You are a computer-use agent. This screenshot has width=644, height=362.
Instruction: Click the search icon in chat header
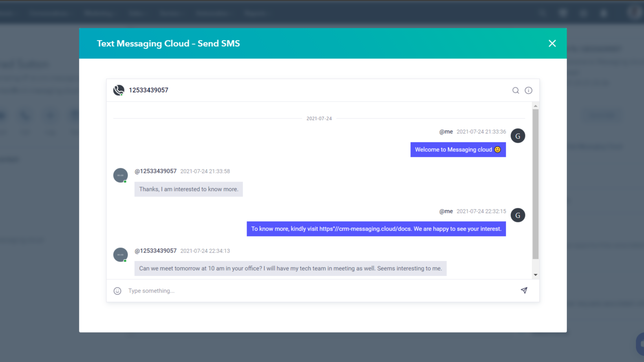coord(515,91)
